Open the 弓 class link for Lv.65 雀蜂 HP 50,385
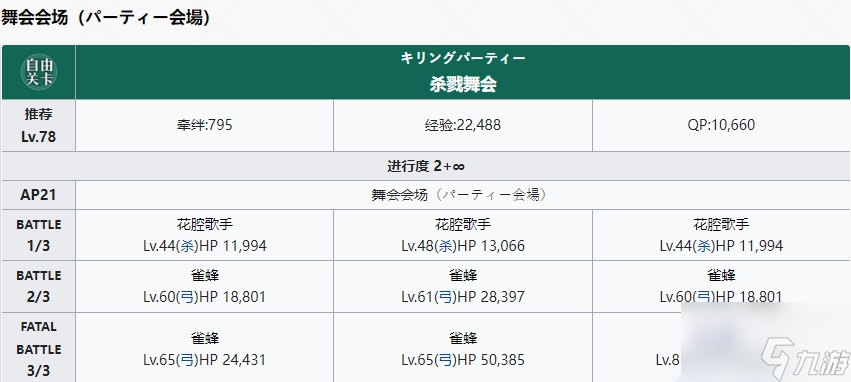This screenshot has height=382, width=851. coord(446,360)
